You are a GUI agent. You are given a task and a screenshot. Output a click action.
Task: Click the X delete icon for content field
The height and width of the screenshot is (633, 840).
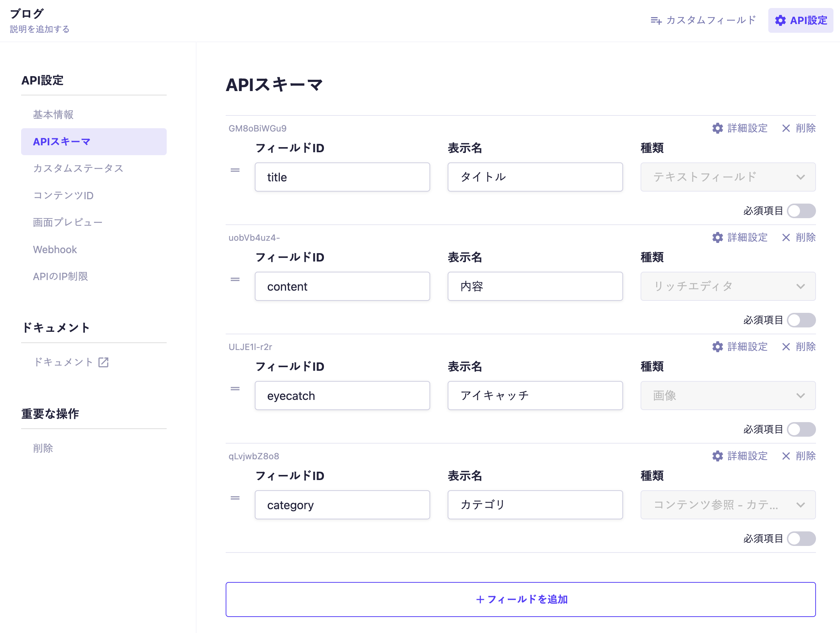point(786,238)
